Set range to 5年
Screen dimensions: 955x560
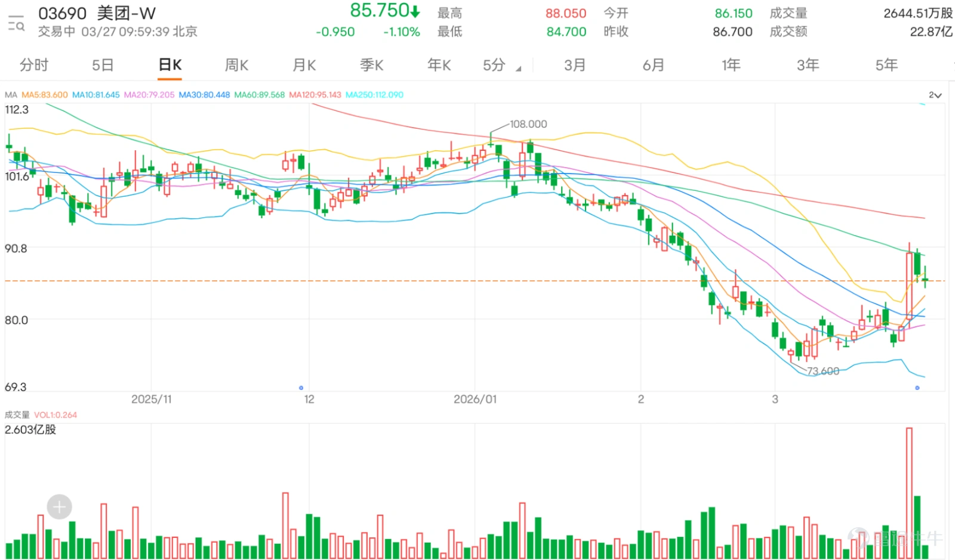coord(886,64)
